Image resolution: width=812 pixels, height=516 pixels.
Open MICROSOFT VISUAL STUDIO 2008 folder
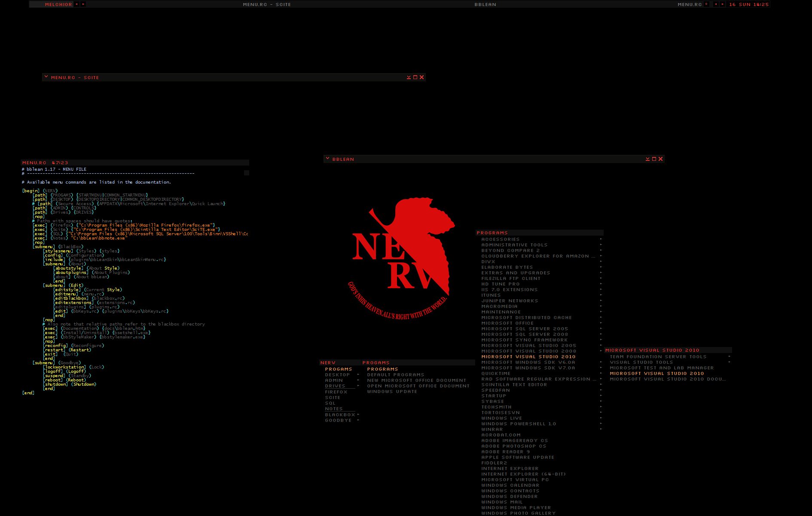coord(529,351)
